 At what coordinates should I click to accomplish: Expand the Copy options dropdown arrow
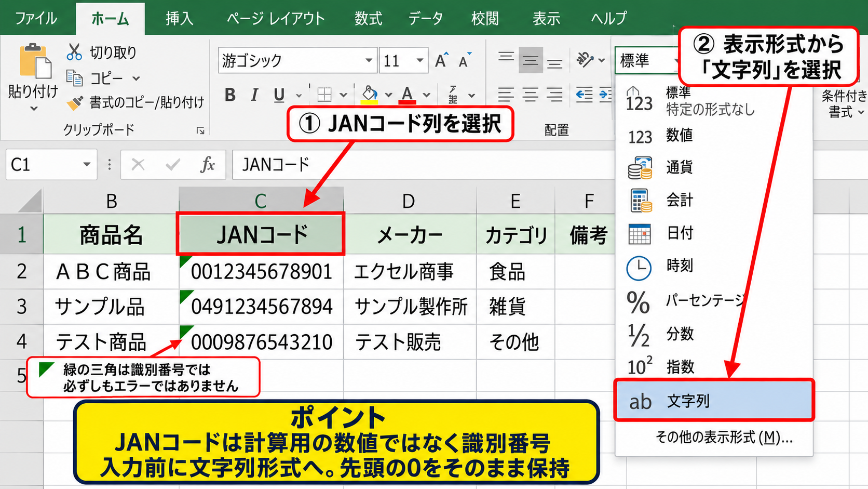tap(136, 78)
